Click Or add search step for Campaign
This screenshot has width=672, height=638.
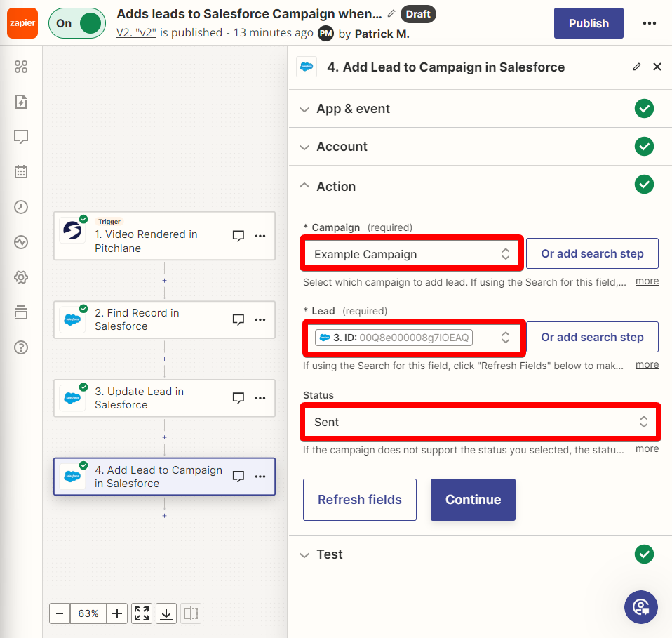[592, 253]
